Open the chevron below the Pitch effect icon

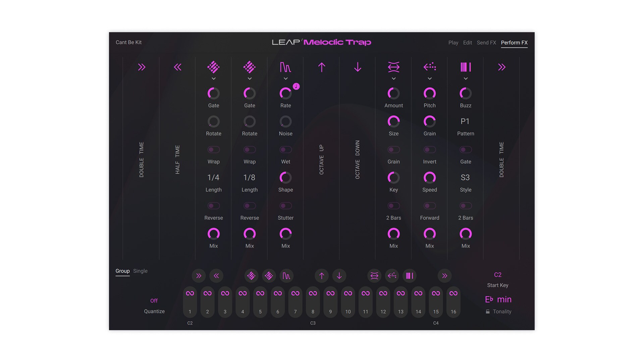click(x=430, y=79)
